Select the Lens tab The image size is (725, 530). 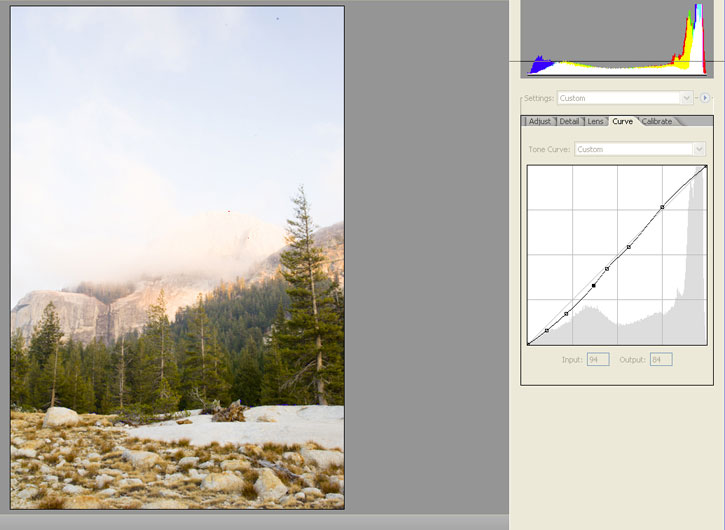(x=595, y=121)
